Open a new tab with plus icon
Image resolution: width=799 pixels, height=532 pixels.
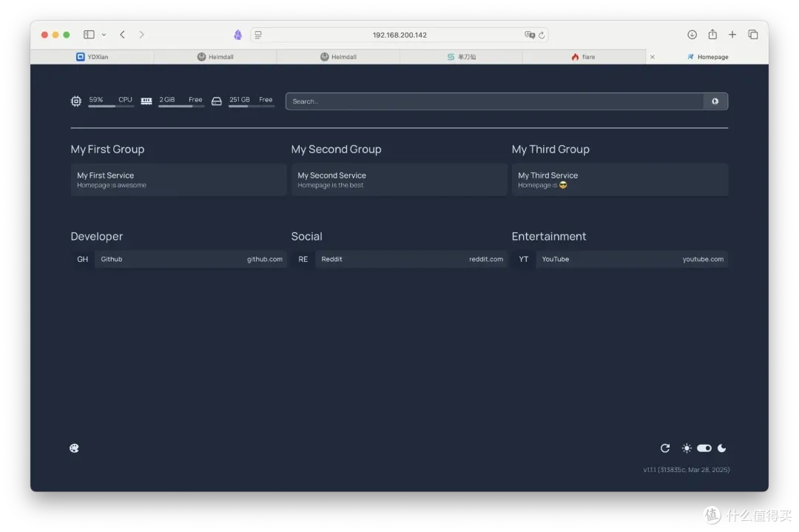(x=732, y=34)
